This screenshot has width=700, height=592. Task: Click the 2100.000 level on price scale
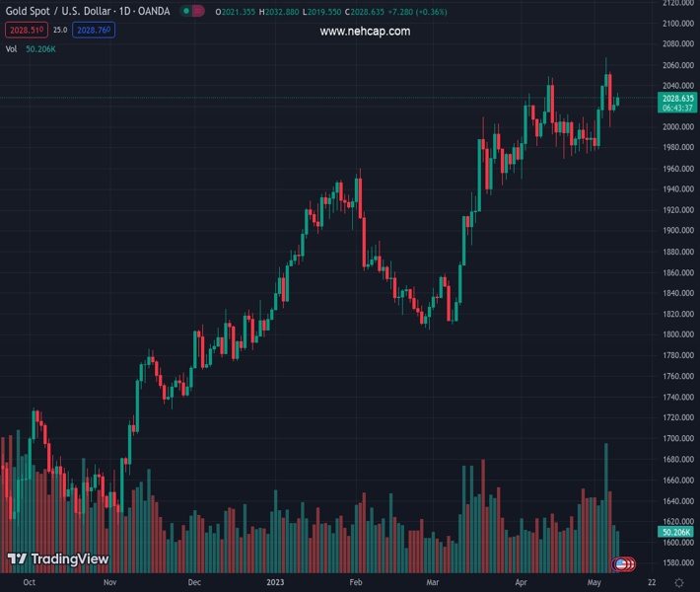click(677, 24)
